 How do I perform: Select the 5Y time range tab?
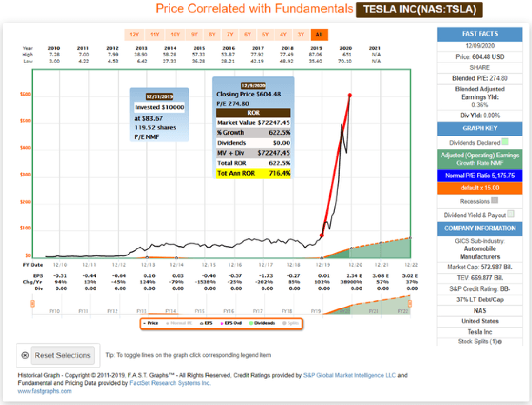265,35
